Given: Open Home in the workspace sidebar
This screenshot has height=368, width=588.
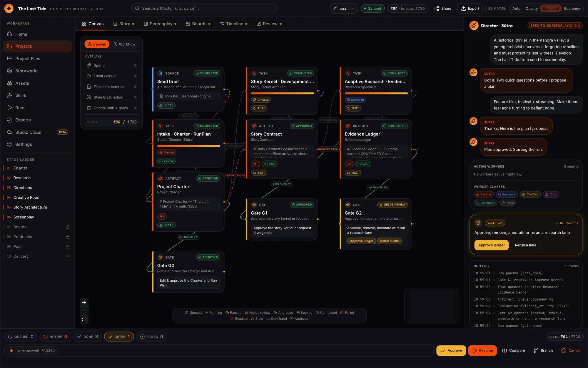Looking at the screenshot, I should click(x=38, y=34).
